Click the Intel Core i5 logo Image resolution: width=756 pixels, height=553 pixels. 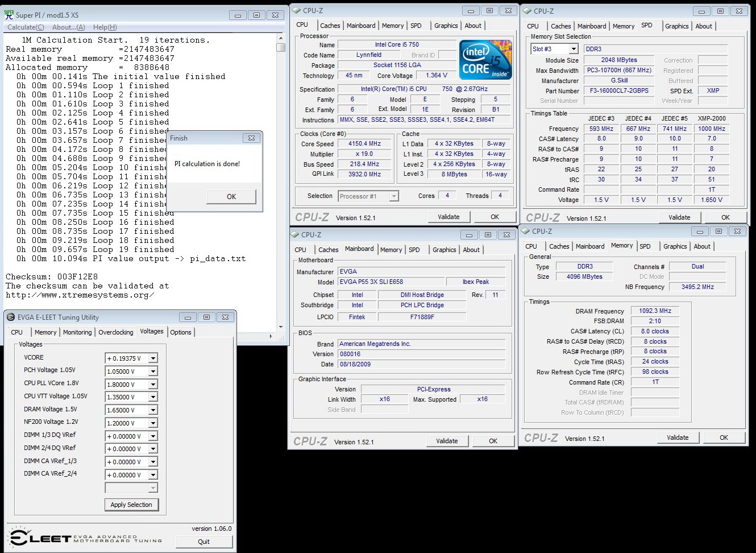(485, 60)
